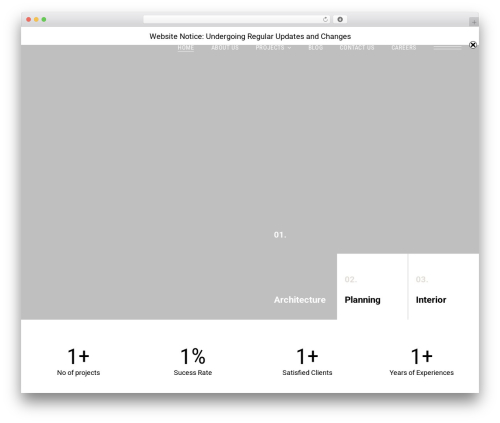Expand the Projects dropdown menu
This screenshot has height=423, width=500.
[x=273, y=48]
